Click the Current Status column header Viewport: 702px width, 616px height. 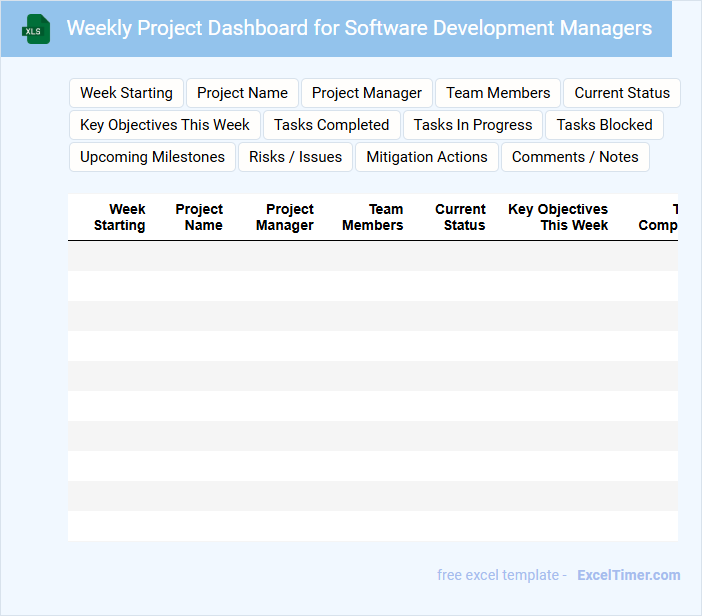click(x=460, y=217)
